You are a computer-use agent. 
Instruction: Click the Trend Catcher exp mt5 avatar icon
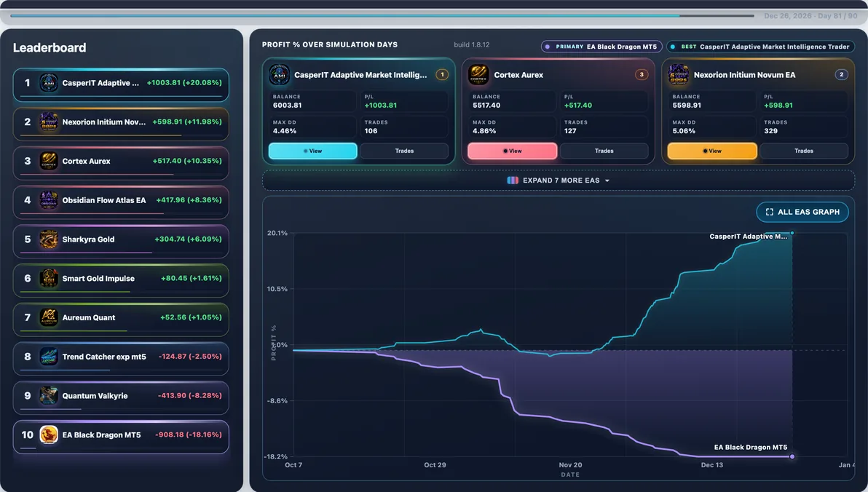(49, 357)
